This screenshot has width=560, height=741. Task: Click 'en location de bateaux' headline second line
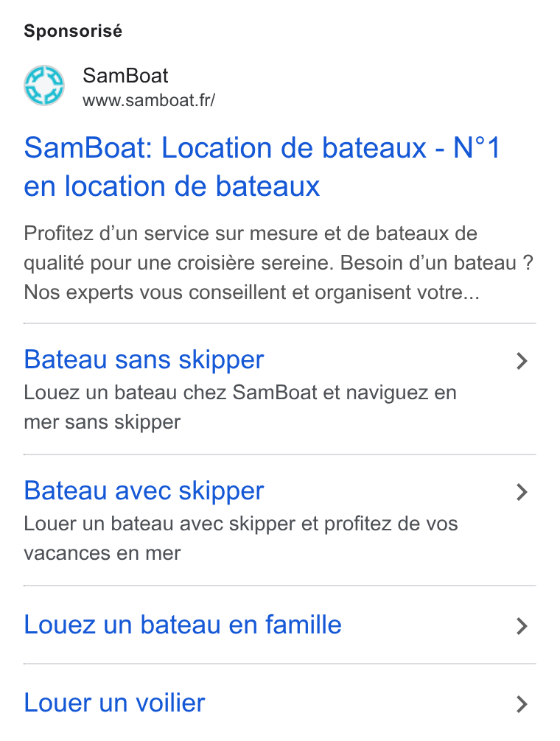click(x=172, y=186)
